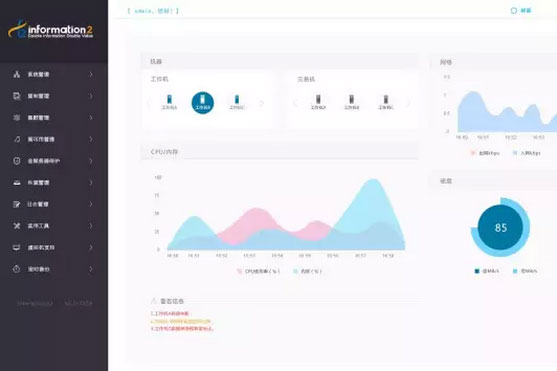
Task: Expand the chevron on the shield-icon sidebar row
Action: 91,161
